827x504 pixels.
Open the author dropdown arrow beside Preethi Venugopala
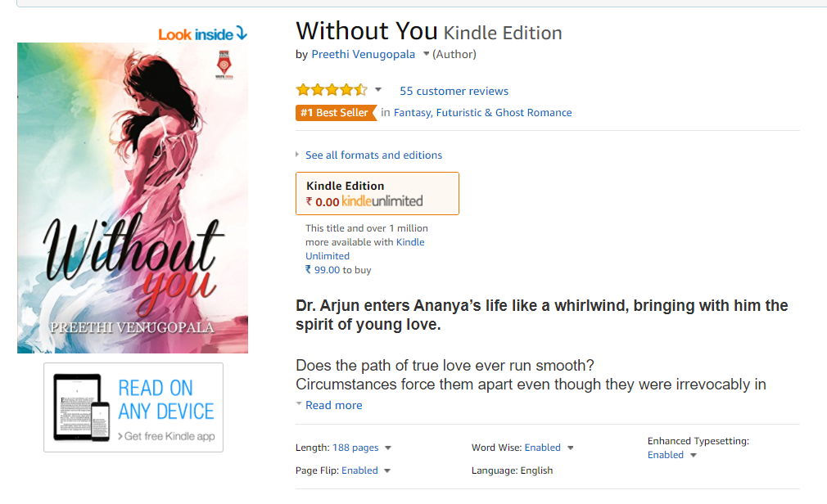426,54
